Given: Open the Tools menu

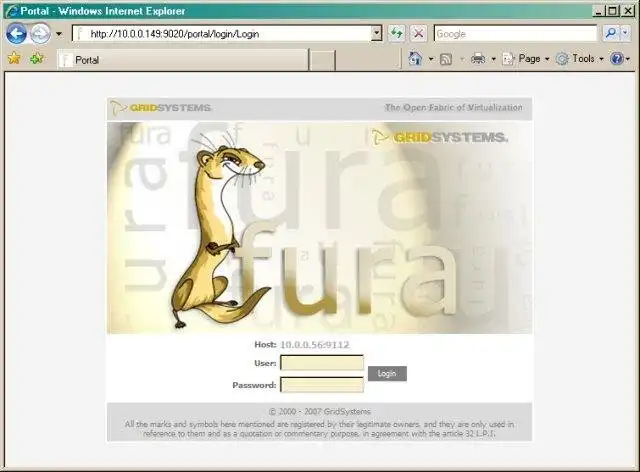Looking at the screenshot, I should [x=580, y=59].
